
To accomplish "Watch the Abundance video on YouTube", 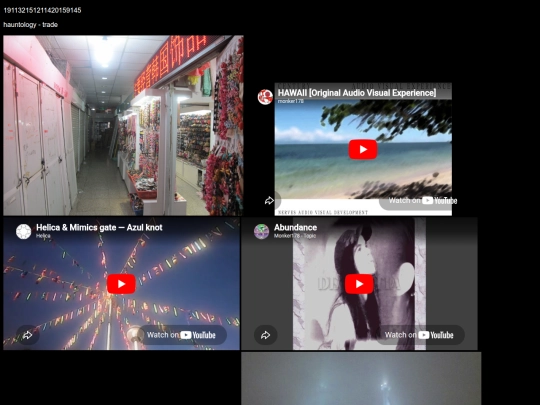I will [419, 335].
